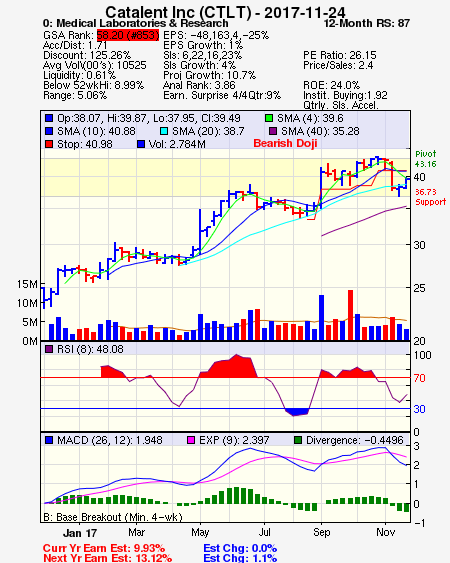450x563 pixels.
Task: Click the B: Base Breakout (Min. 4-wk) note
Action: pos(113,517)
